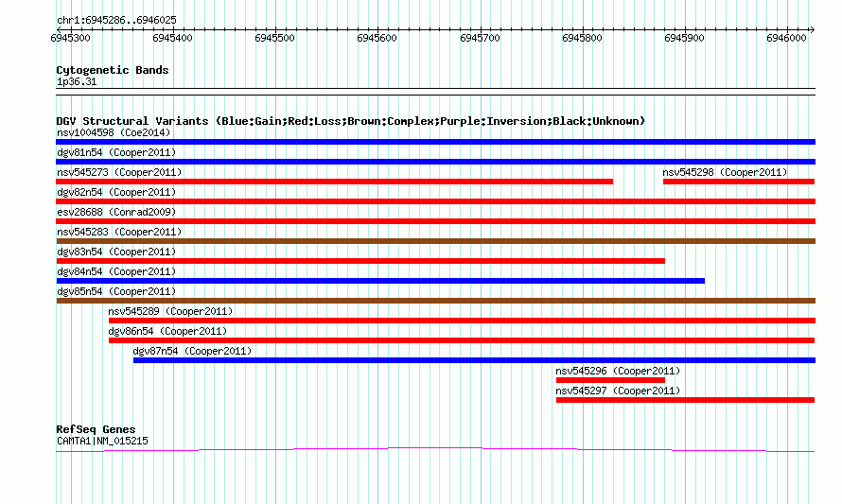This screenshot has height=504, width=842.
Task: Click ruler position 6945300
Action: tap(70, 38)
